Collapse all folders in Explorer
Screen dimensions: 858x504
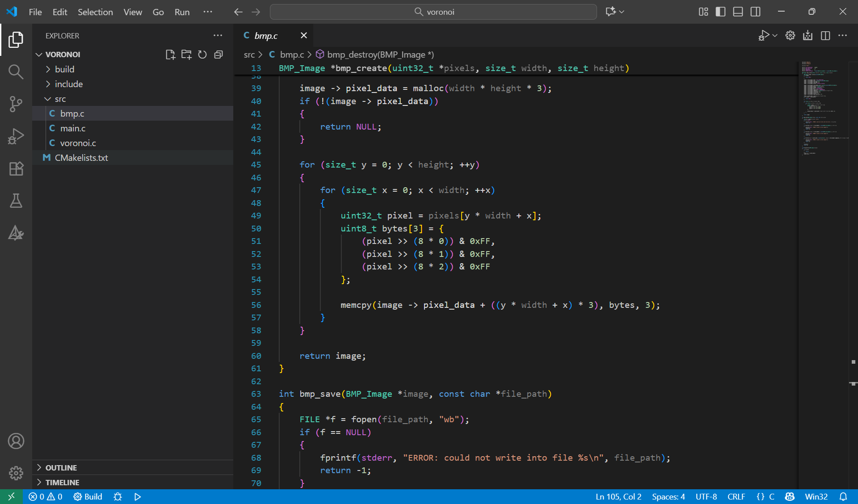[219, 55]
